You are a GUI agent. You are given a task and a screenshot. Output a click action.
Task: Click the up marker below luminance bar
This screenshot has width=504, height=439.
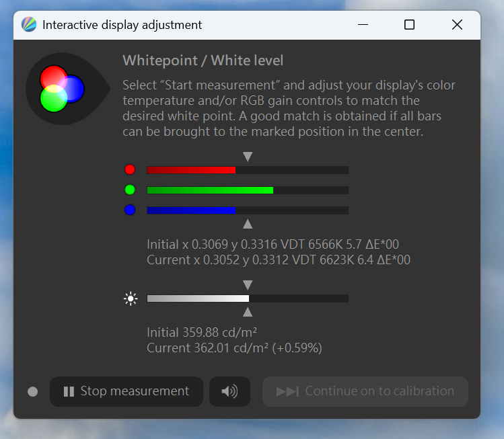248,312
